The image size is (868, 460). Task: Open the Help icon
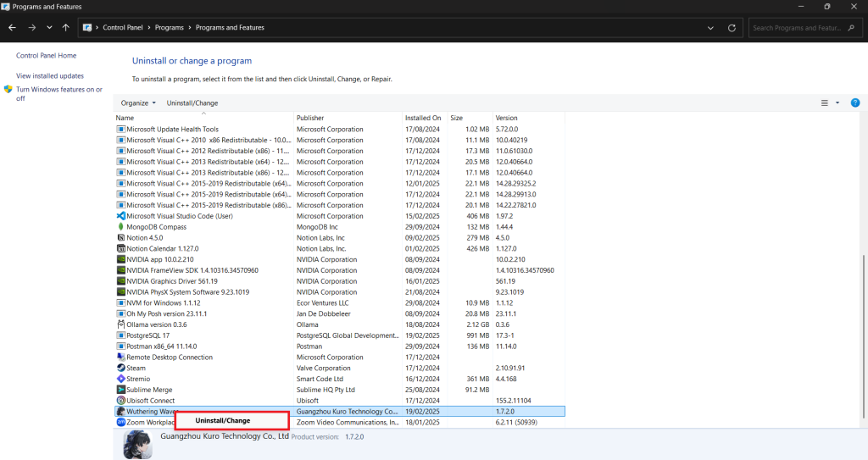(855, 103)
